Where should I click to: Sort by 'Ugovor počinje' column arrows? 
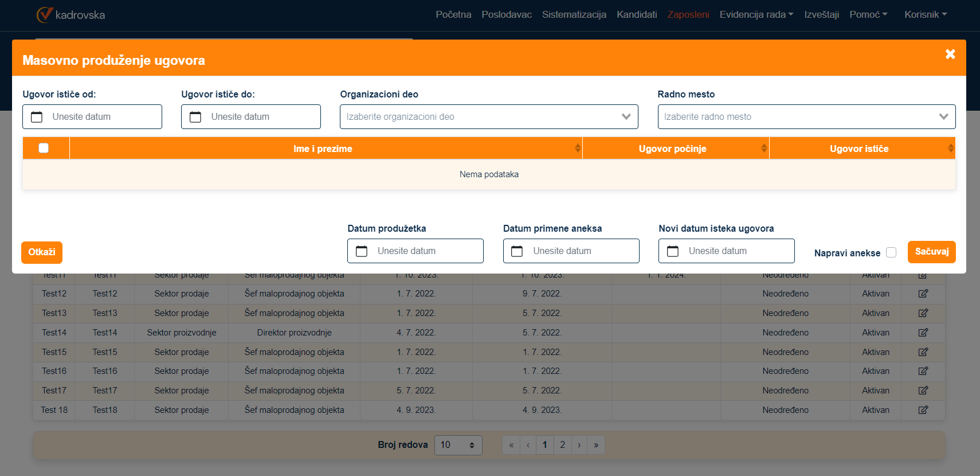click(764, 149)
